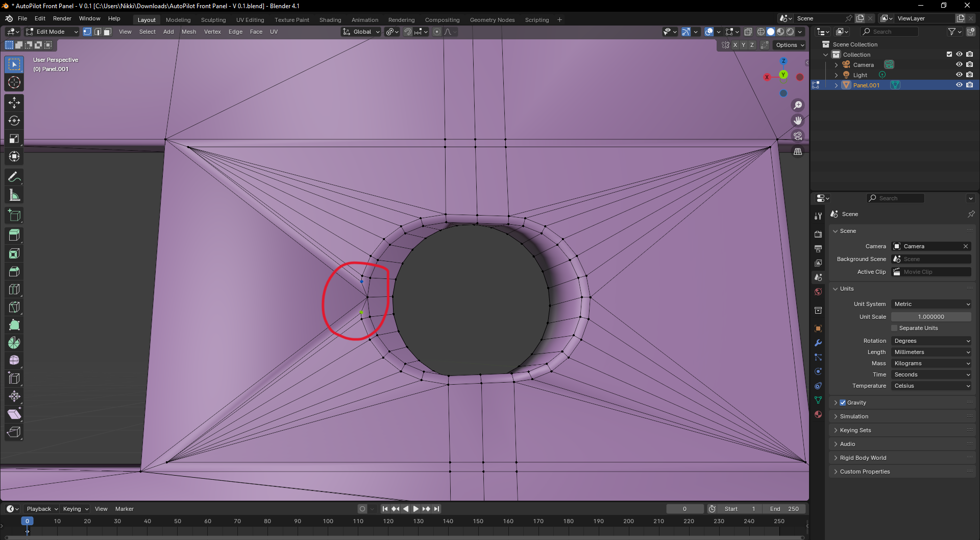980x540 pixels.
Task: Select the Loop Cut tool
Action: pyautogui.click(x=14, y=289)
